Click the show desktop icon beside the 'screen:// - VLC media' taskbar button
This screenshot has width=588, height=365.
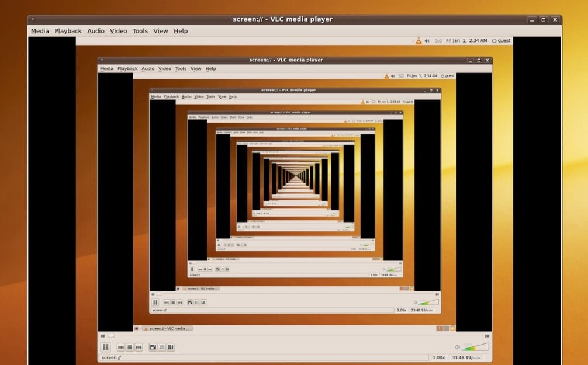137,328
